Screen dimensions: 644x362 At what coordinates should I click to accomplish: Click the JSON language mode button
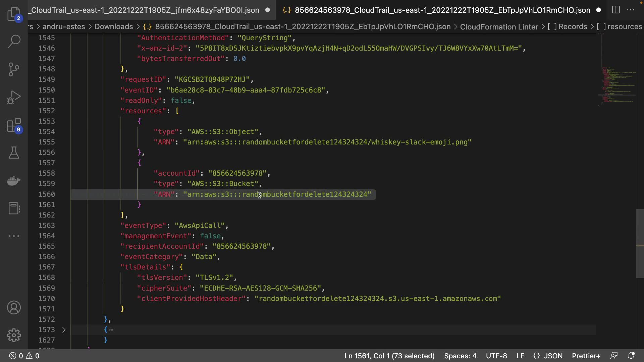(x=553, y=356)
